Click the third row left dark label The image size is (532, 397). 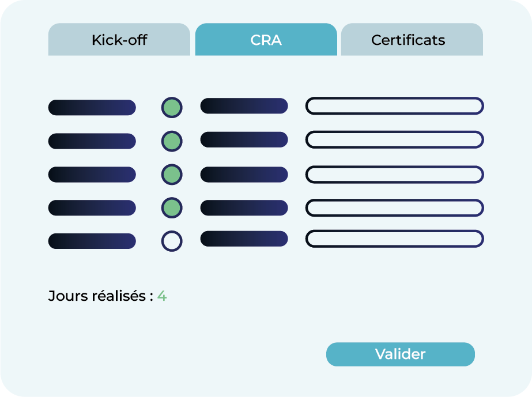coord(92,175)
